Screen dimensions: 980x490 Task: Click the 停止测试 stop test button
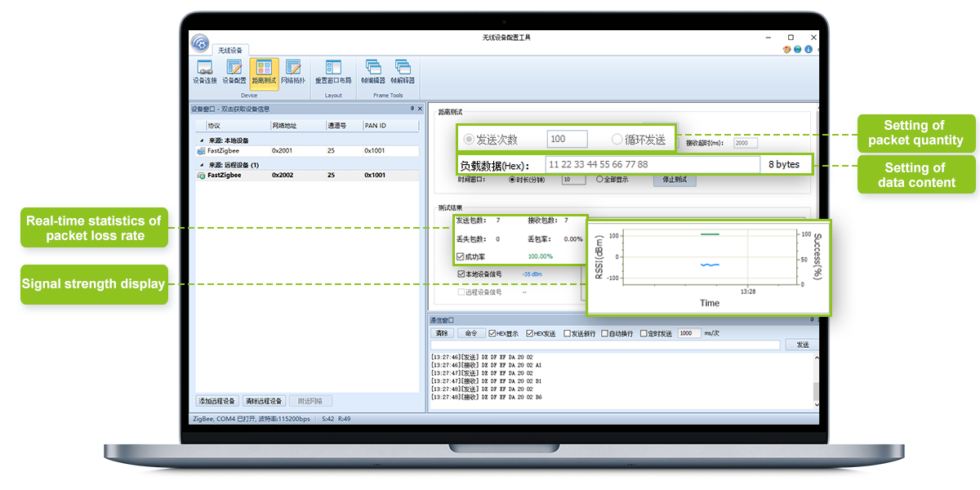pyautogui.click(x=675, y=180)
